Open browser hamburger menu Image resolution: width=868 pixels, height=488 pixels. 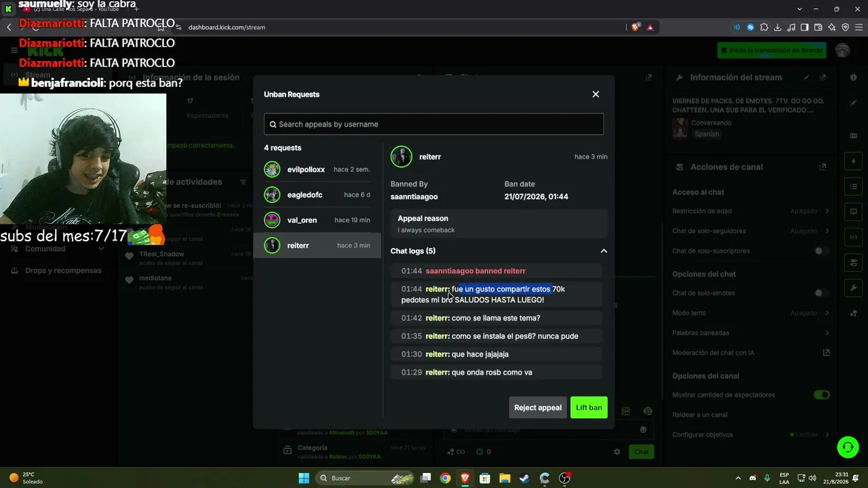tap(859, 27)
